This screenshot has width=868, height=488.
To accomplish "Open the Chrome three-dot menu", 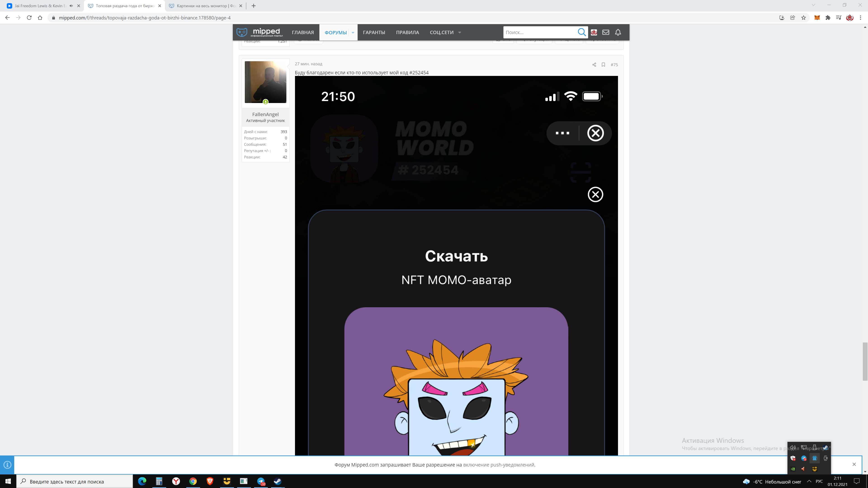I will 861,18.
